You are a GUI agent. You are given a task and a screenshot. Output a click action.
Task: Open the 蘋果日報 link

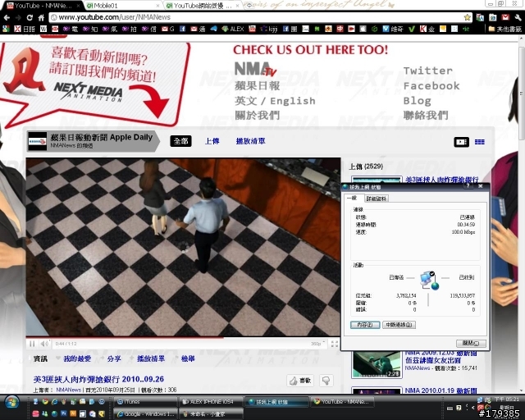click(x=257, y=86)
